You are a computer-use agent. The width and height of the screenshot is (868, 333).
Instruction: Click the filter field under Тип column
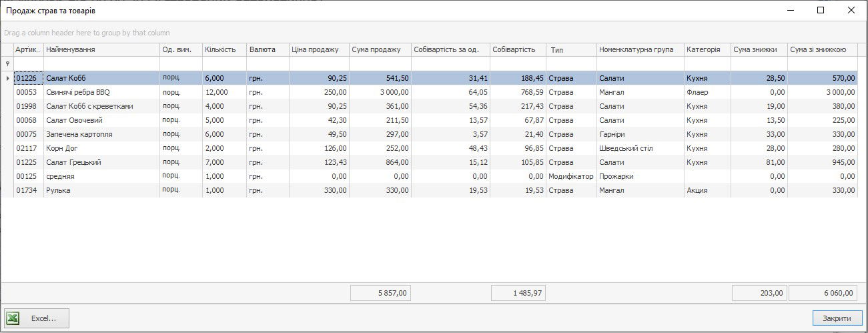tap(570, 63)
